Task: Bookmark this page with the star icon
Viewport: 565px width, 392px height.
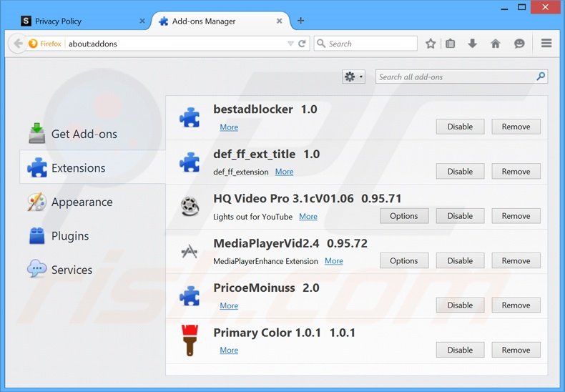Action: [x=431, y=44]
